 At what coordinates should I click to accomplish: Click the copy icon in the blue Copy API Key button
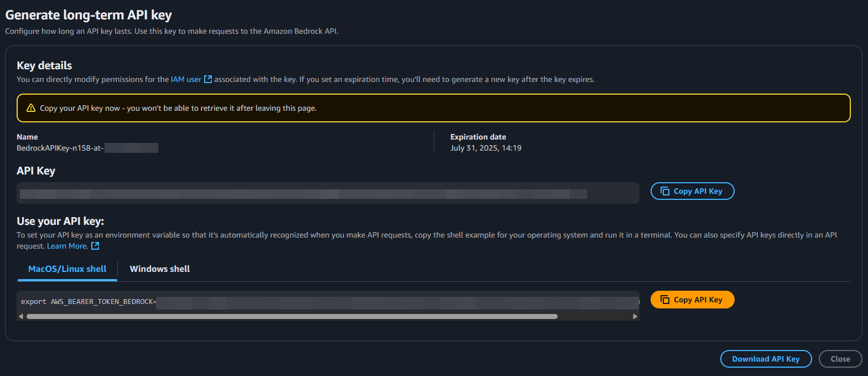pos(665,191)
